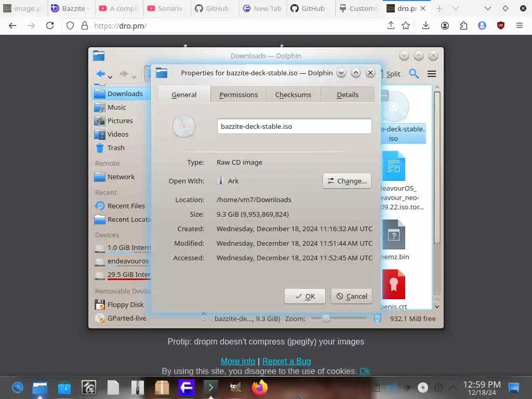Open the Konsole terminal taskbar icon
Image resolution: width=532 pixels, height=399 pixels.
click(x=210, y=388)
